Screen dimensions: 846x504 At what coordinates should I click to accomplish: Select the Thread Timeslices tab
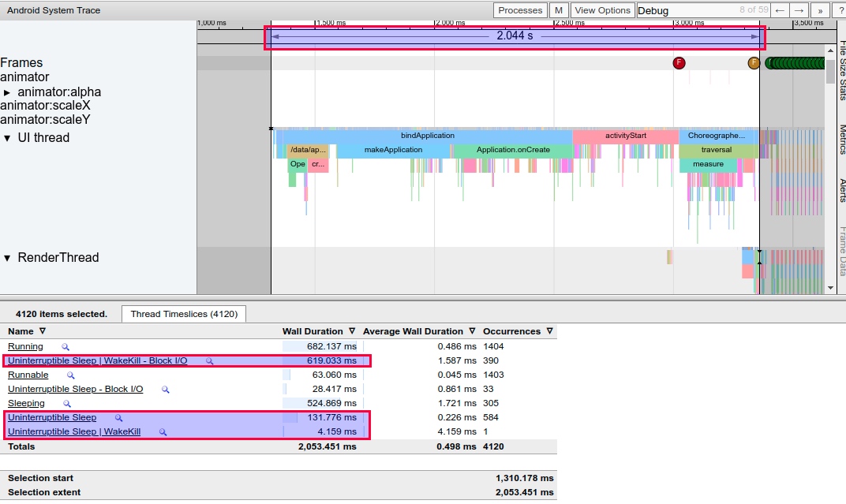coord(184,314)
